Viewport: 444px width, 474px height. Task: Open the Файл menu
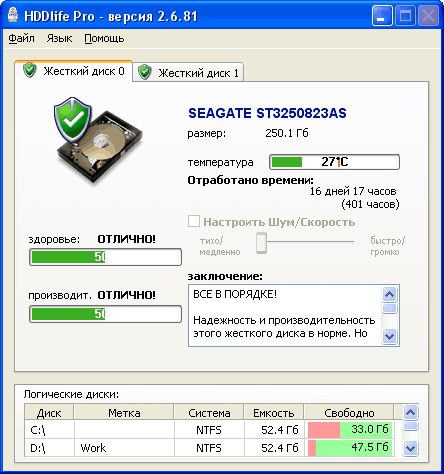21,38
